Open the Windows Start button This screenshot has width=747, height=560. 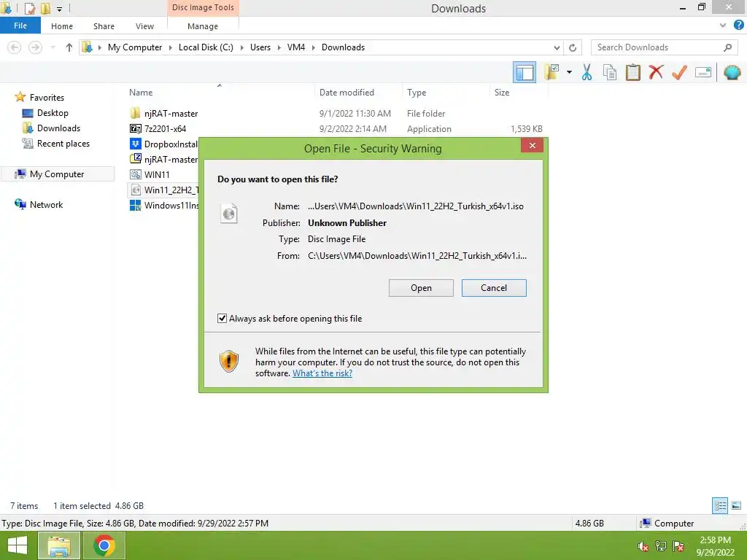pos(18,545)
